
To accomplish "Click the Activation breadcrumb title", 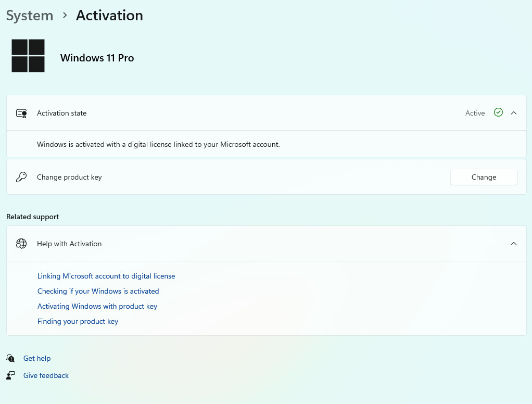I will point(109,16).
